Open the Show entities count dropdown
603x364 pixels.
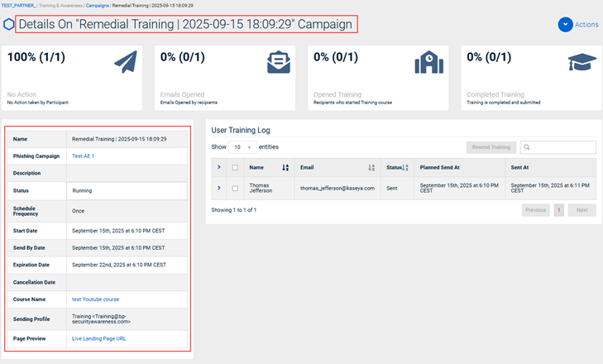[242, 147]
